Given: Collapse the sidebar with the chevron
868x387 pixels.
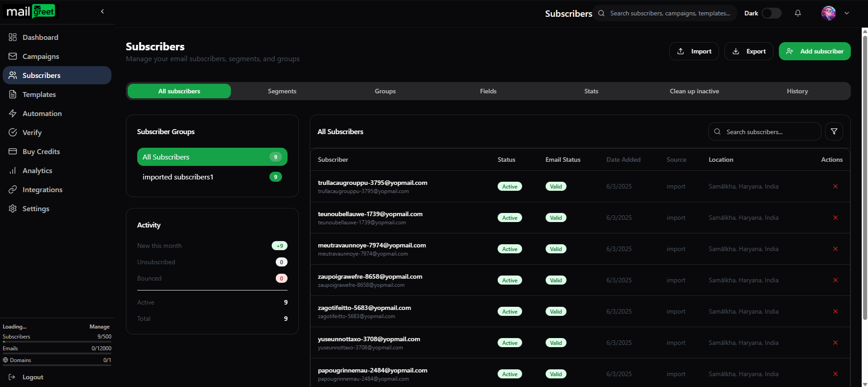Looking at the screenshot, I should click(102, 11).
